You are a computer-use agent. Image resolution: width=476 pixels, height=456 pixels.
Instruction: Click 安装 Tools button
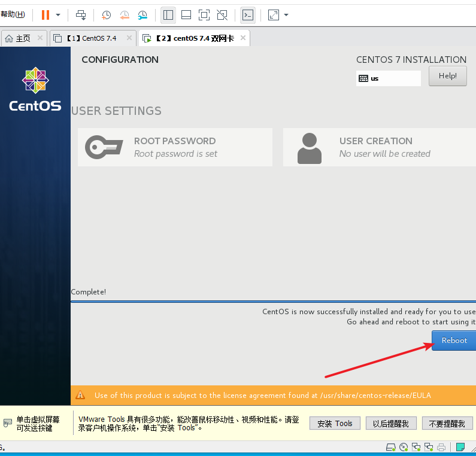(x=335, y=424)
